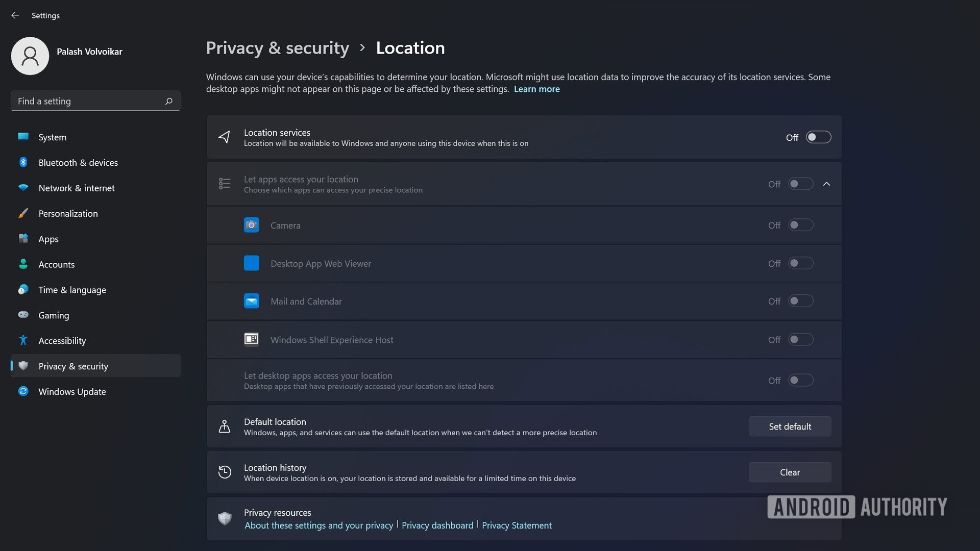The image size is (980, 551).
Task: Navigate back using the back arrow
Action: [x=14, y=14]
